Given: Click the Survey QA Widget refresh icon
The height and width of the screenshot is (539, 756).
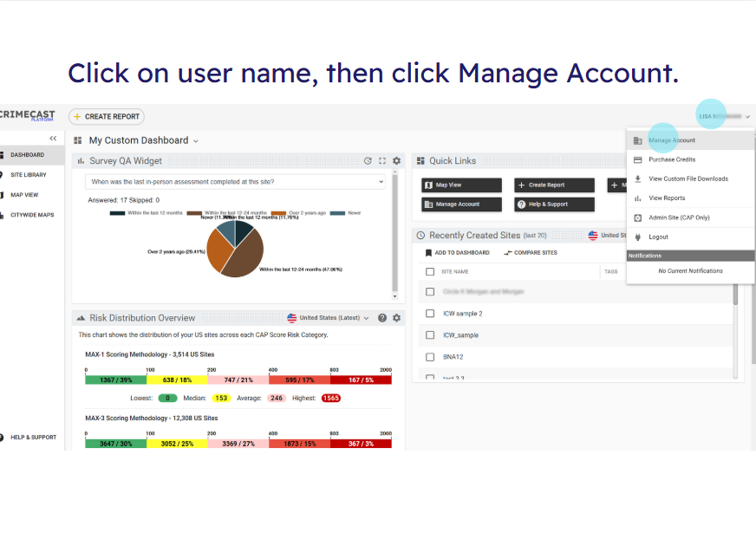Looking at the screenshot, I should (368, 161).
